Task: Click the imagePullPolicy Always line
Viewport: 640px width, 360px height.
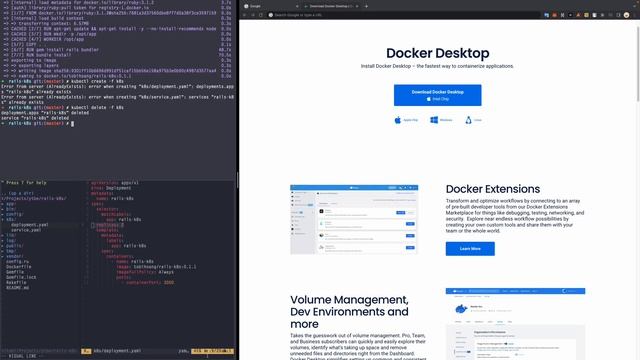Action: 145,272
